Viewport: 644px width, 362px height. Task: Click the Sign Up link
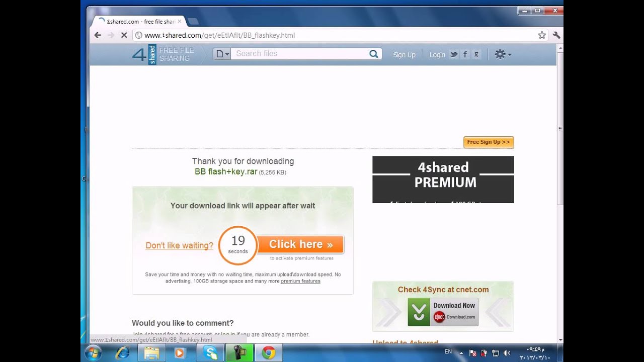point(404,55)
